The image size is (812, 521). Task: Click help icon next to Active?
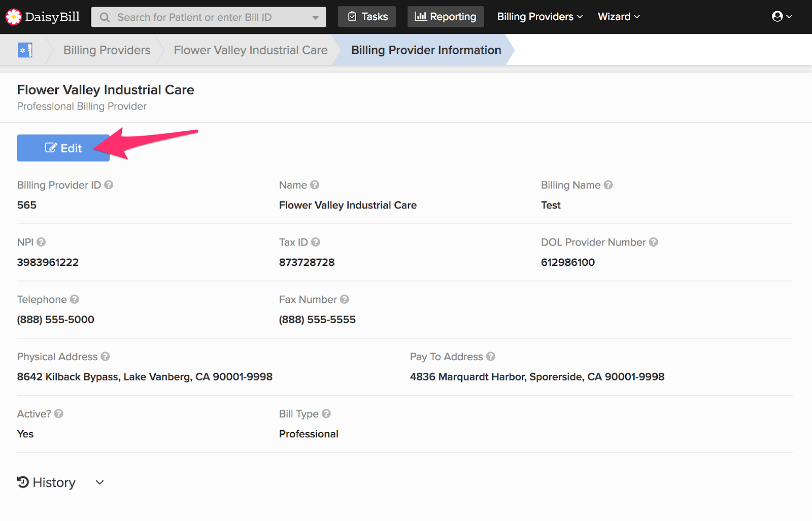[x=59, y=413]
